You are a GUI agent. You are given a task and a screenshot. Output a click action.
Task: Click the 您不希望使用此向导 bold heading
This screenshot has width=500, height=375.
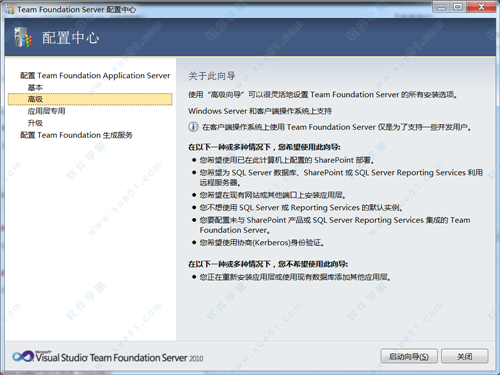268,264
